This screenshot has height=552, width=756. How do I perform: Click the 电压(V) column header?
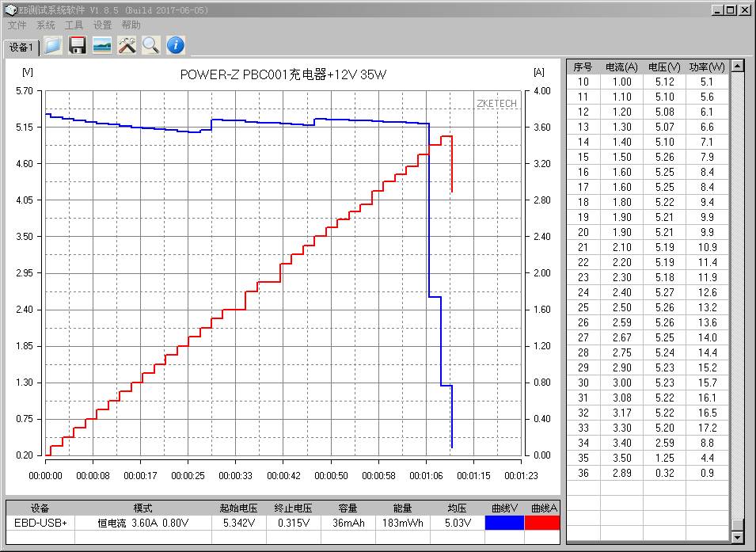tap(664, 67)
